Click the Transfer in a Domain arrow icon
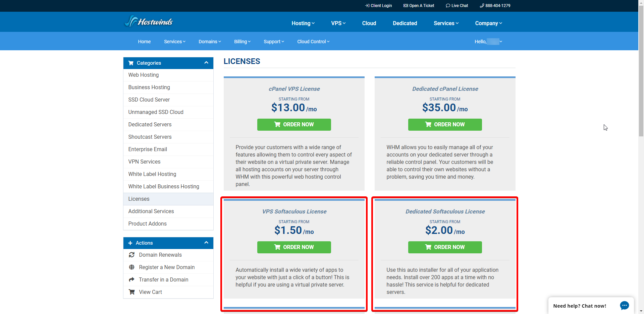 coord(132,280)
